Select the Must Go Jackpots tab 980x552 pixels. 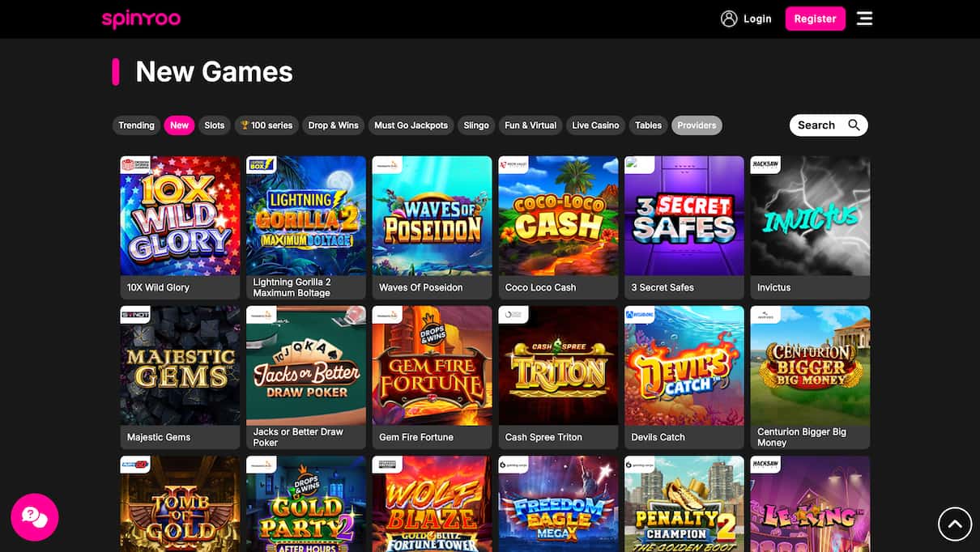(x=411, y=125)
